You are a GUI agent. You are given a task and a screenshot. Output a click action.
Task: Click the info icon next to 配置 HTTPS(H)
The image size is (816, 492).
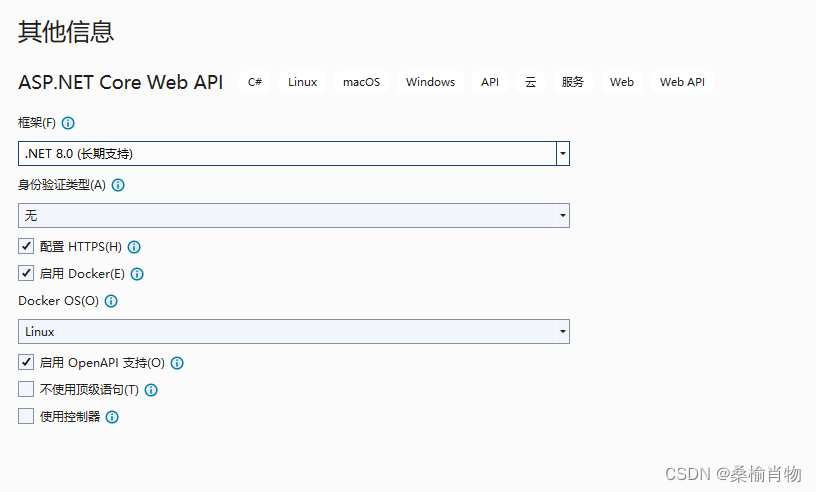(x=134, y=247)
